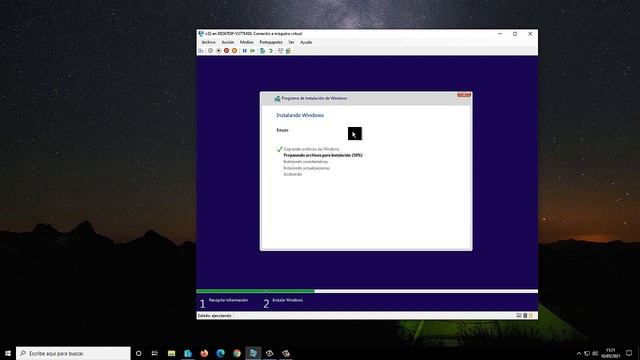This screenshot has height=360, width=640.
Task: Open the Acción menu
Action: click(x=228, y=42)
